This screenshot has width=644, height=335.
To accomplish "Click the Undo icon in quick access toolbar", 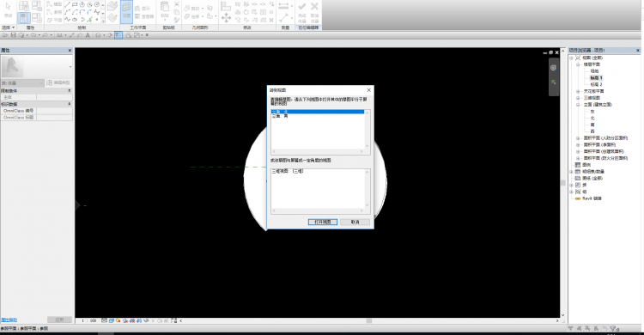I will (x=33, y=35).
